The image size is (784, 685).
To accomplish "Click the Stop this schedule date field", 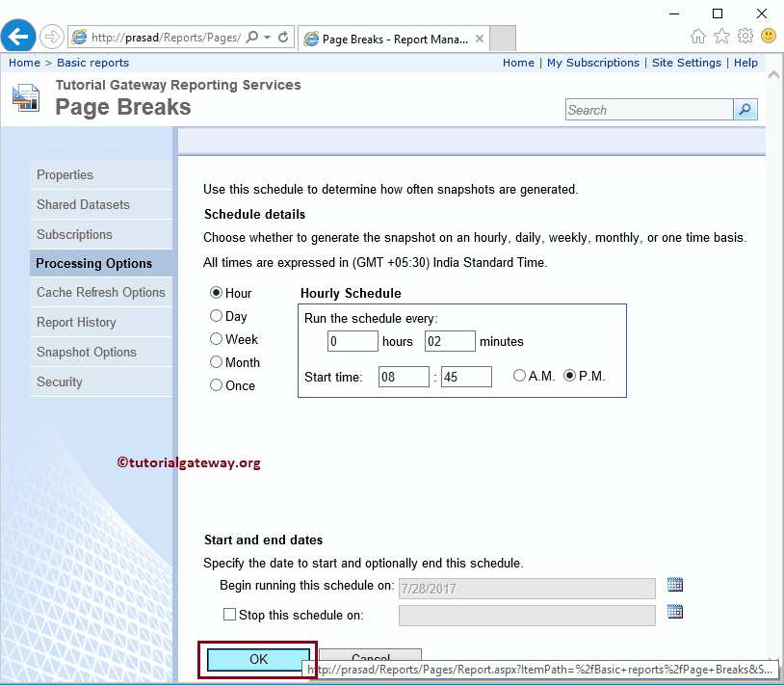I will [x=527, y=616].
